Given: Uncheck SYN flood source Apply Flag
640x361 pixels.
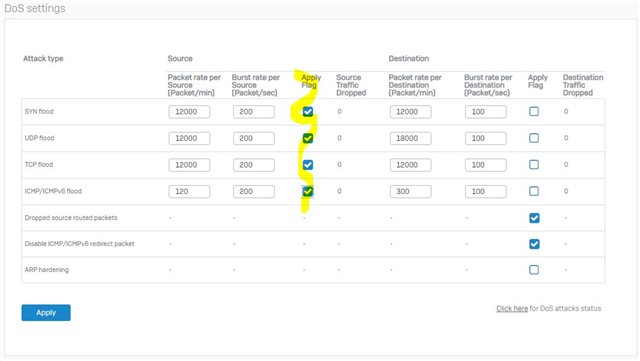Looking at the screenshot, I should (x=308, y=111).
